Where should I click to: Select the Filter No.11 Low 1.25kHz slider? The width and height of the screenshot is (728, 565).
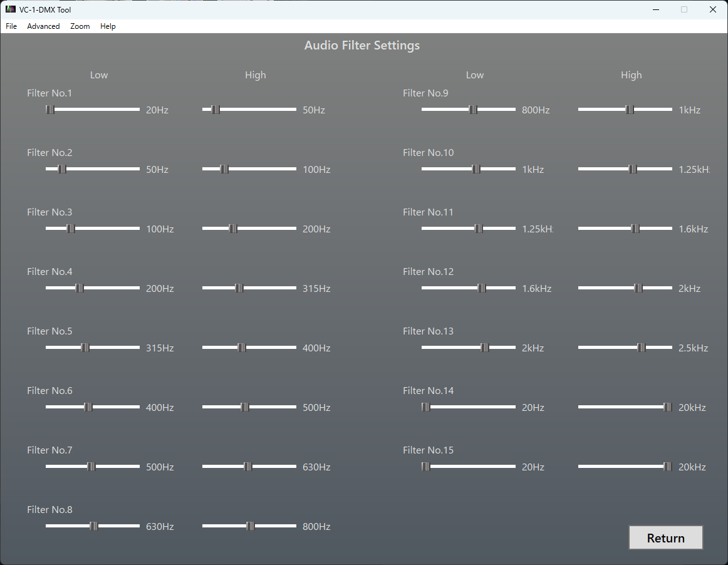479,228
